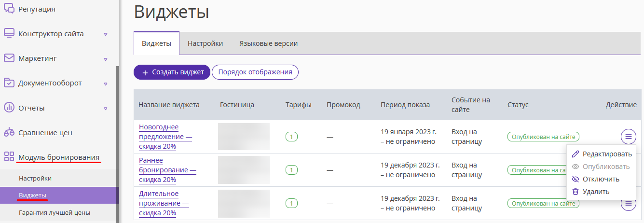This screenshot has width=644, height=223.
Task: Choose Удалить in the action menu
Action: pos(590,192)
